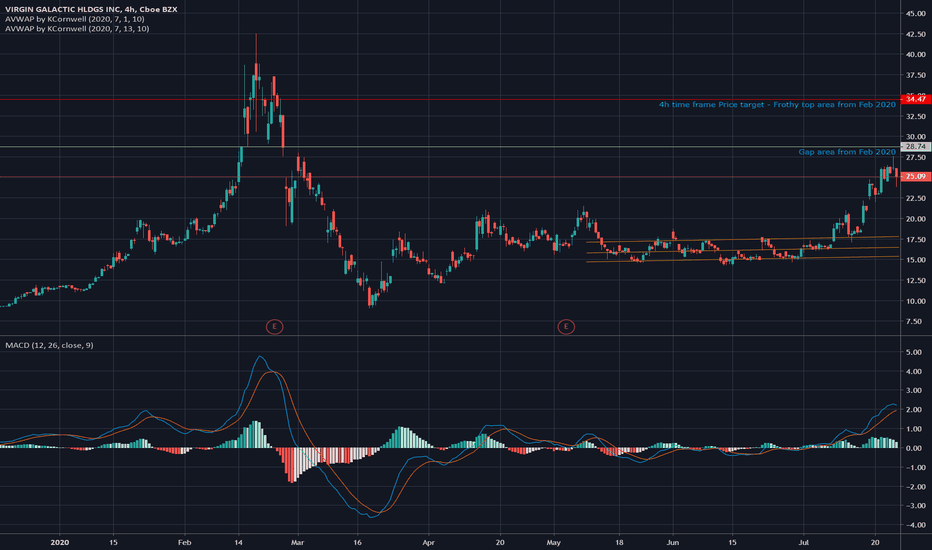Click the AVWAP by KCornwell (2020, 7, 1, 10) legend

click(74, 19)
